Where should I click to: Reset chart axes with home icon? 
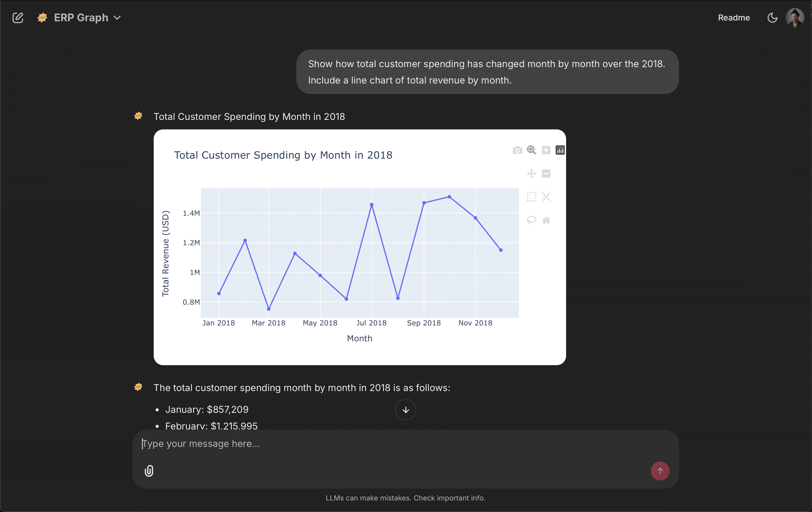546,220
